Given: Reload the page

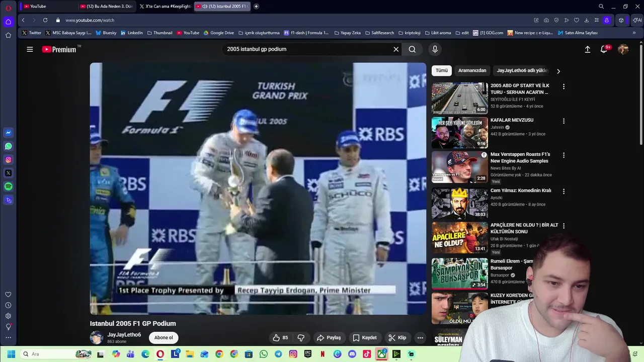Looking at the screenshot, I should 45,20.
